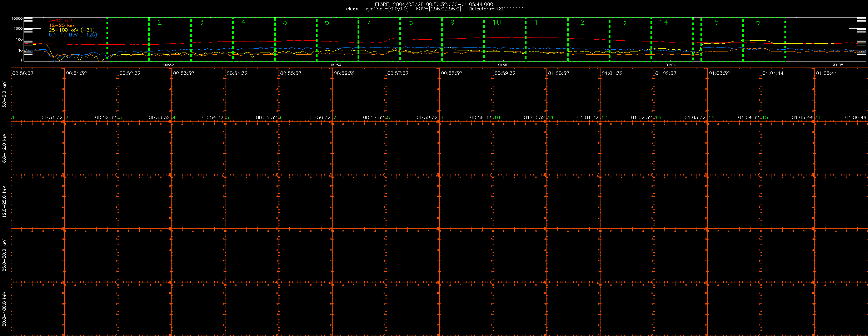The height and width of the screenshot is (336, 868).
Task: Click the '00:52' light curve time tick
Action: click(x=169, y=65)
